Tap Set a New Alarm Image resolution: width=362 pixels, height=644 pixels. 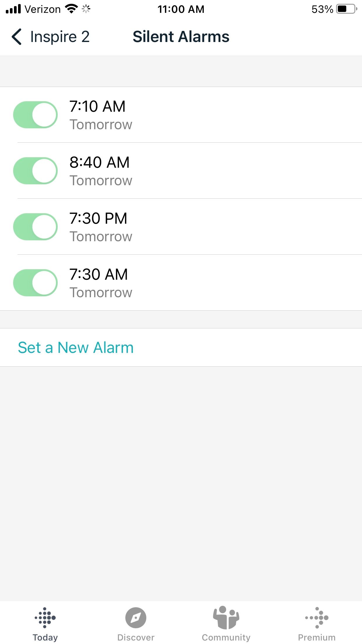[x=76, y=347]
